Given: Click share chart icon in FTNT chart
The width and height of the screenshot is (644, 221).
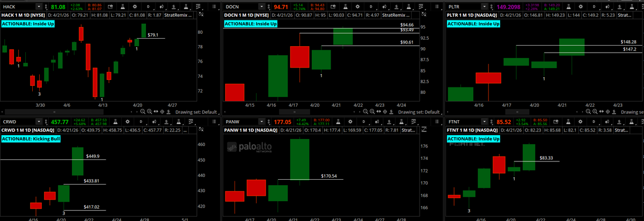Looking at the screenshot, I should pyautogui.click(x=556, y=122).
